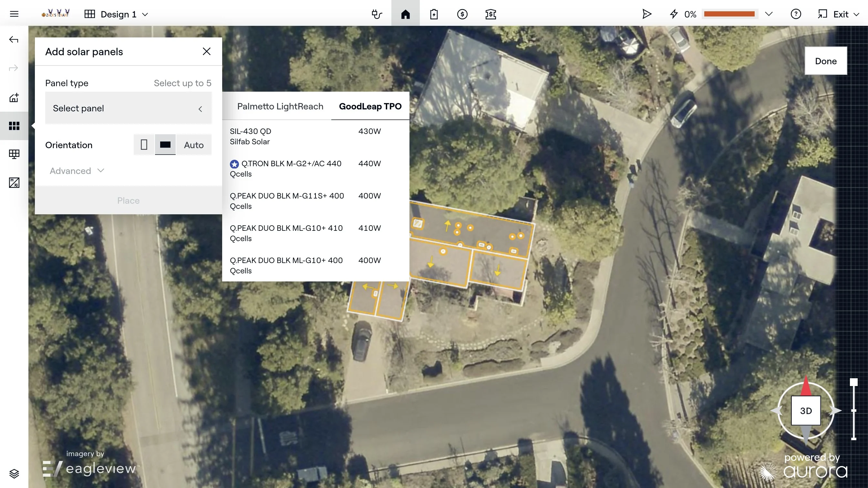Select landscape panel orientation
The height and width of the screenshot is (488, 868).
[165, 145]
